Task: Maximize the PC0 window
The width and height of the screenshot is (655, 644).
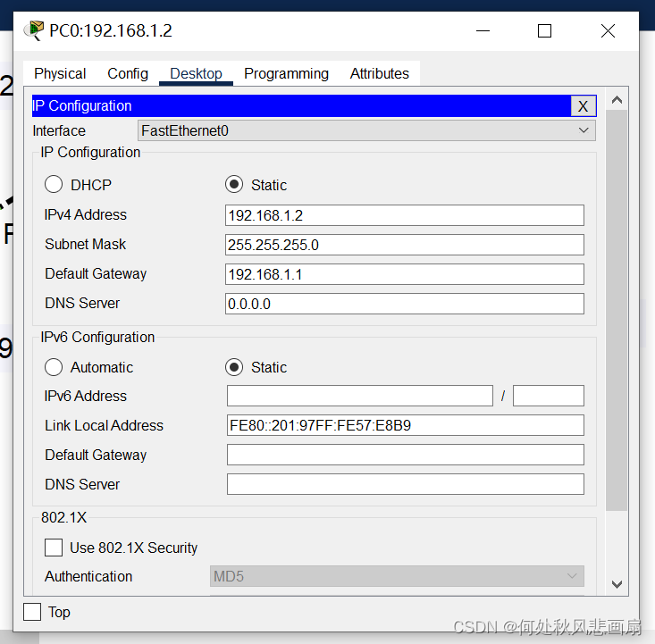Action: click(x=544, y=31)
